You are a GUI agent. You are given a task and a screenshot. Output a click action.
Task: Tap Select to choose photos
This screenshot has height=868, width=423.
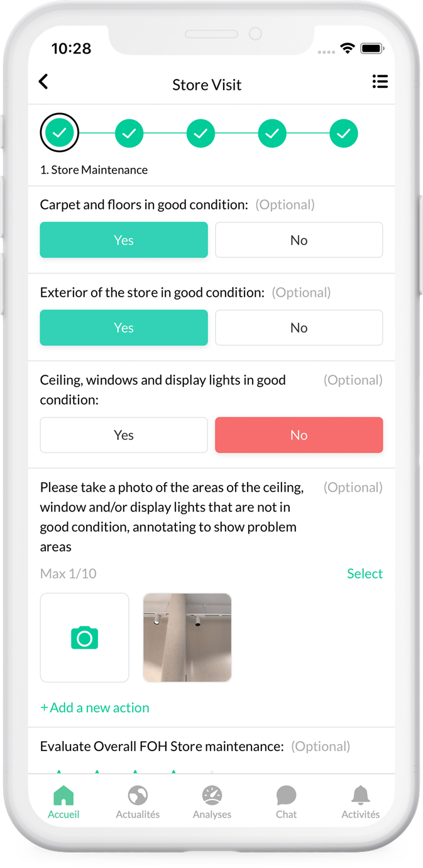pos(365,573)
